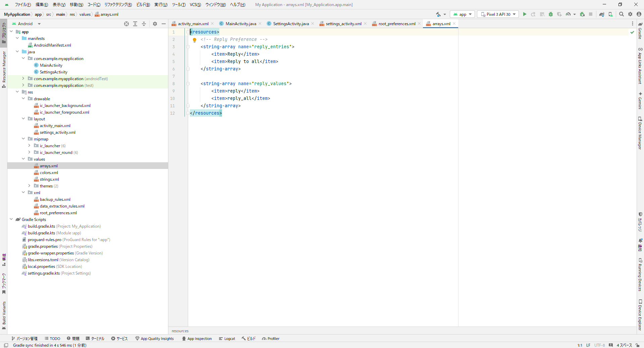The width and height of the screenshot is (644, 348).
Task: Run the app with the green play button
Action: click(x=525, y=14)
